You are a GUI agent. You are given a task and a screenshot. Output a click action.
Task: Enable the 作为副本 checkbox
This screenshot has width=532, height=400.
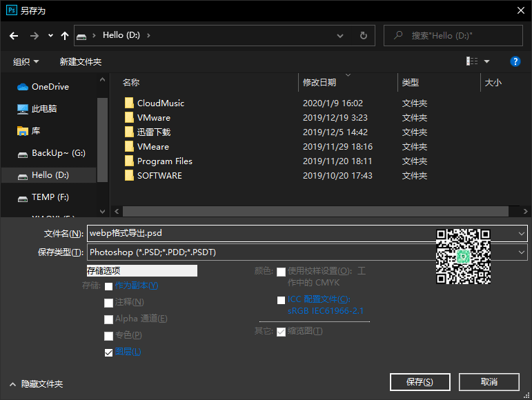pyautogui.click(x=108, y=286)
